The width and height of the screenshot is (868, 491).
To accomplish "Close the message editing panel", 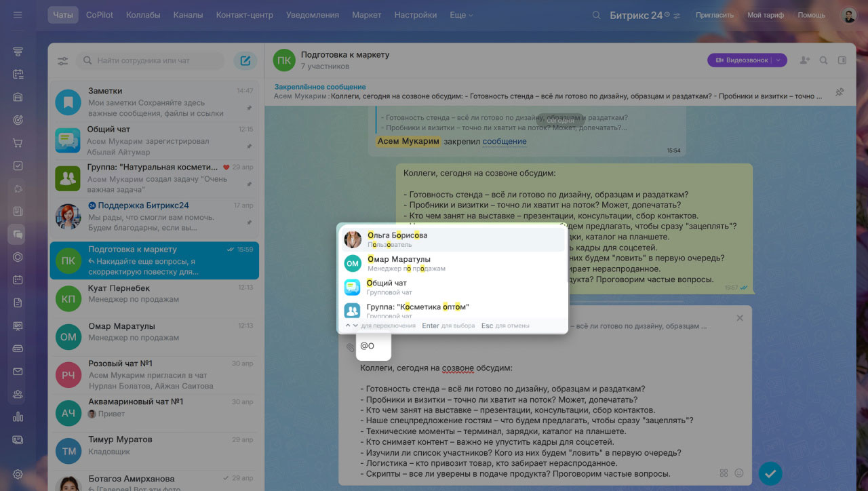I will (740, 318).
